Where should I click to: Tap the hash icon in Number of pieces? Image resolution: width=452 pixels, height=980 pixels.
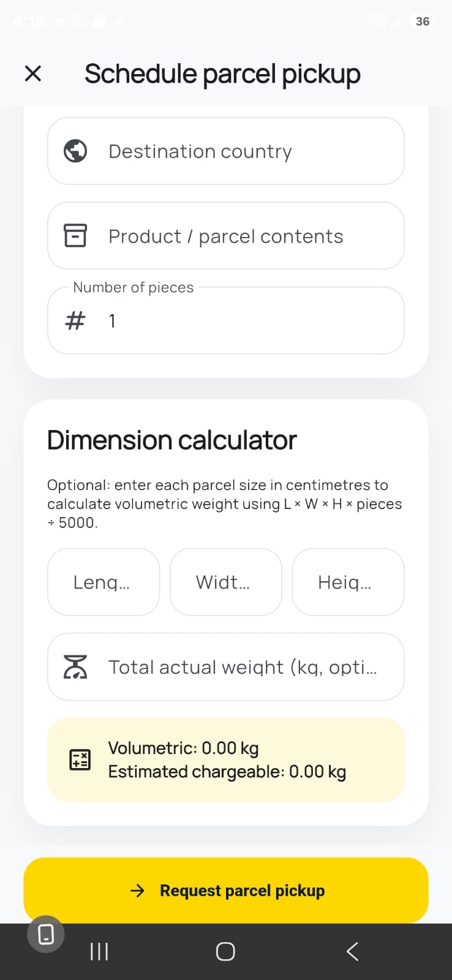click(75, 320)
